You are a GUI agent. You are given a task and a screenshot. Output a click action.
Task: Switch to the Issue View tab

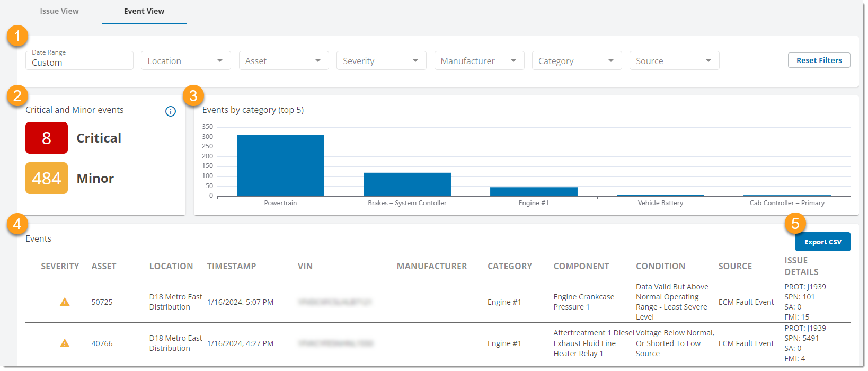[59, 11]
